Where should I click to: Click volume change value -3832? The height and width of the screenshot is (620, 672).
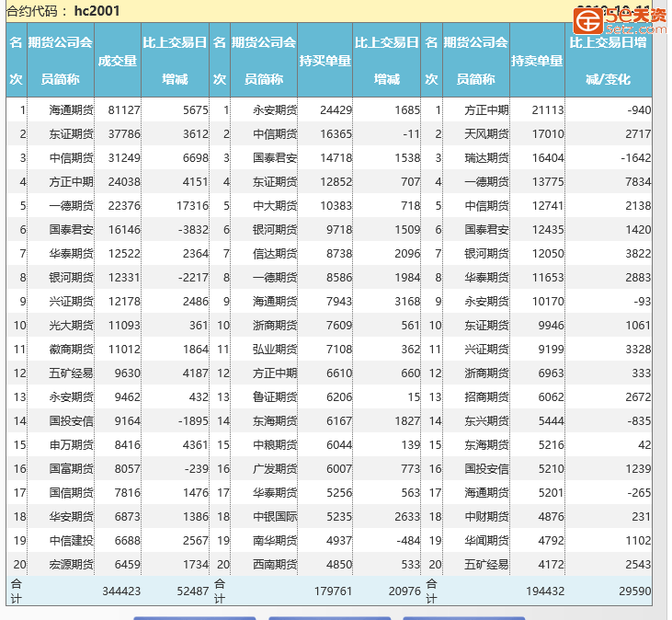pos(193,230)
